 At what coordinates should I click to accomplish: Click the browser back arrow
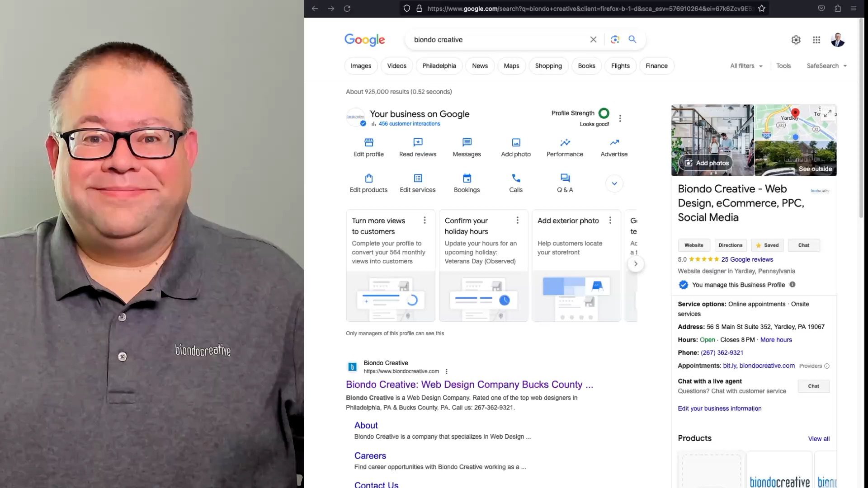[x=315, y=9]
